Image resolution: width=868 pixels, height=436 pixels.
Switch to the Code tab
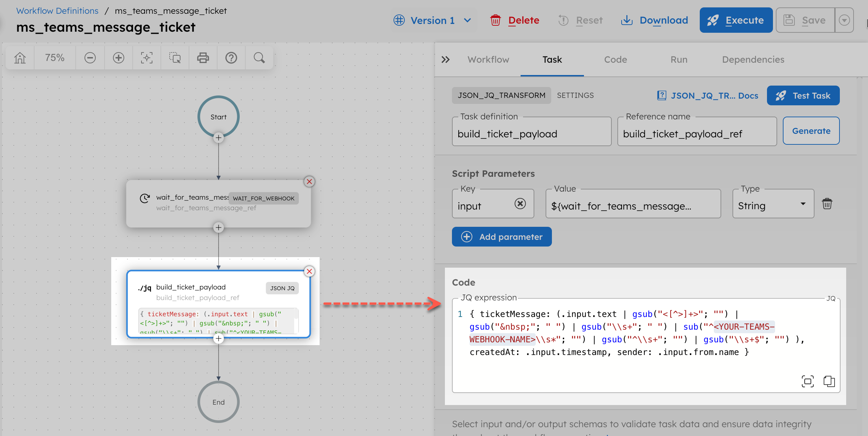(615, 60)
